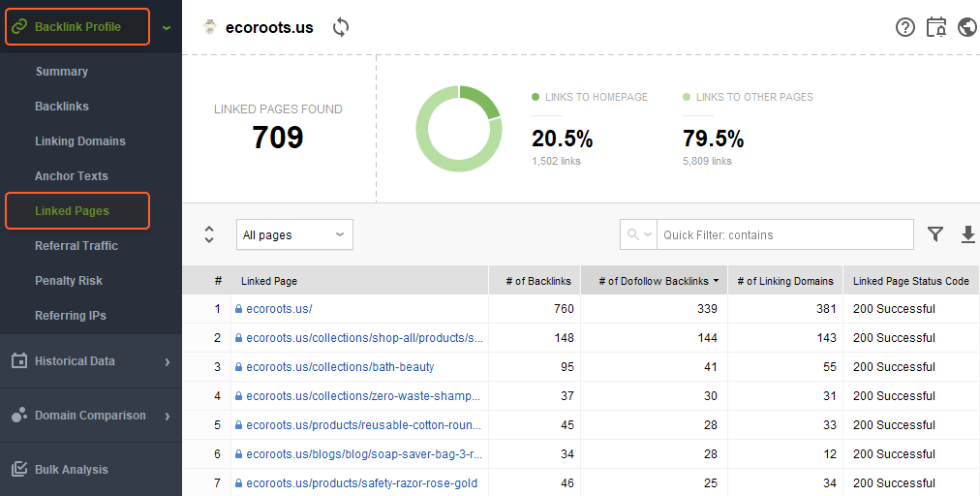This screenshot has height=496, width=980.
Task: Expand the Domain Comparison section
Action: tap(167, 416)
